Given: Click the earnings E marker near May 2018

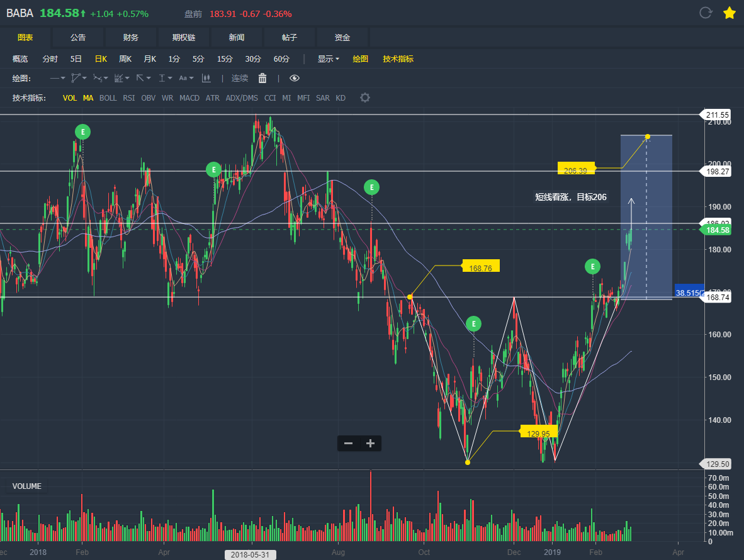Looking at the screenshot, I should pos(213,169).
